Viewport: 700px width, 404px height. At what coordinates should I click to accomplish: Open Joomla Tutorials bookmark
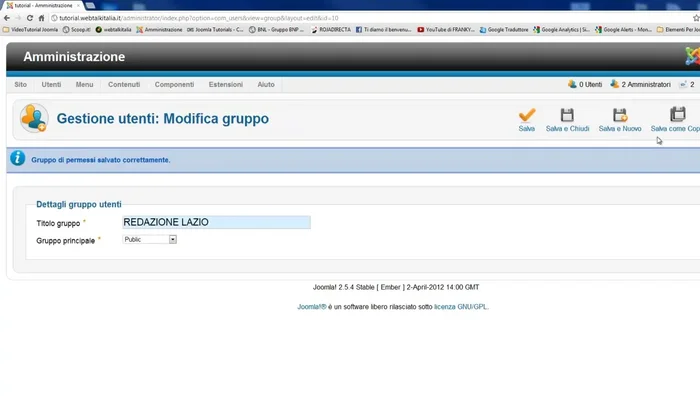pos(215,29)
